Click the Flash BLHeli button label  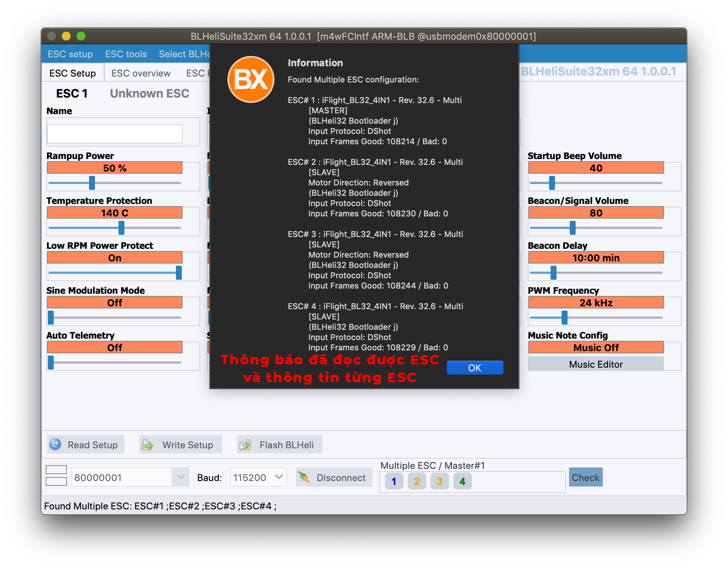(x=287, y=445)
